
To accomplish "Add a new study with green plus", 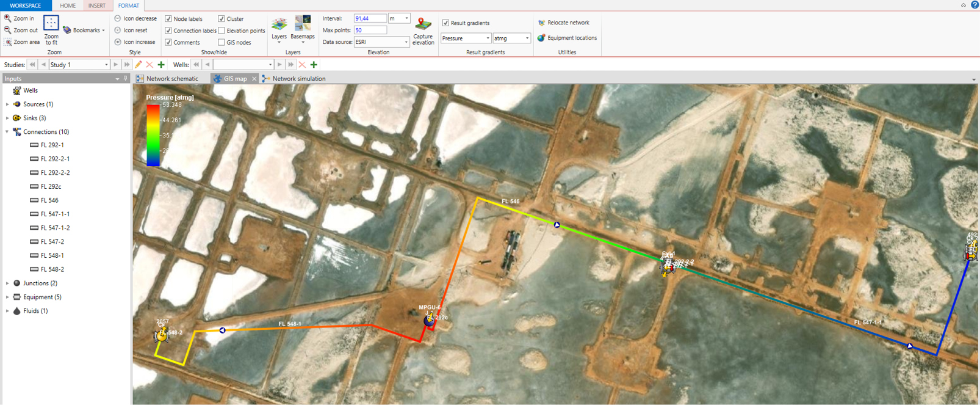I will coord(161,65).
